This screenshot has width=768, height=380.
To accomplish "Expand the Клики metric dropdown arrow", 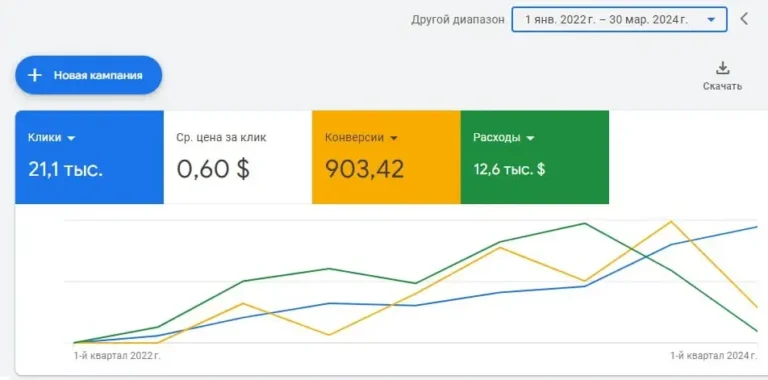I will pos(71,139).
